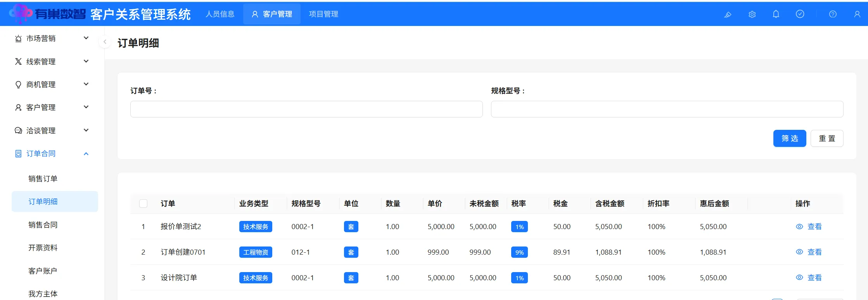The width and height of the screenshot is (868, 300).
Task: Expand the 市场营销 menu chevron
Action: [86, 38]
